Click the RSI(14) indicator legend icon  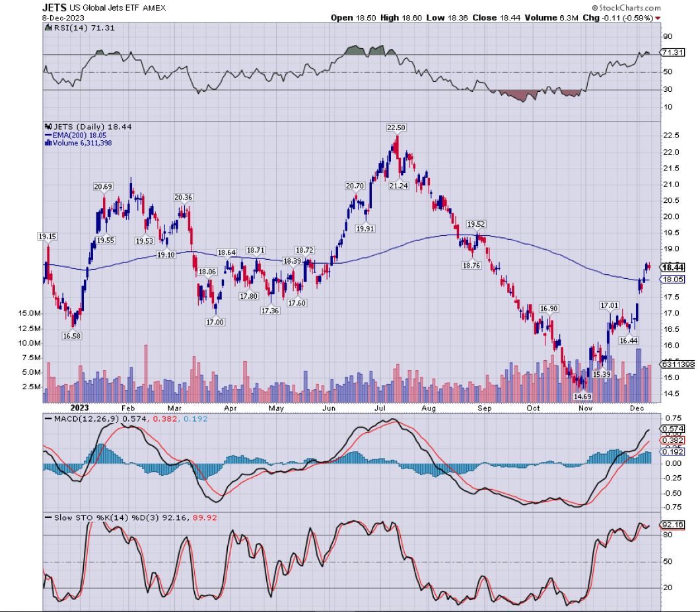[48, 28]
